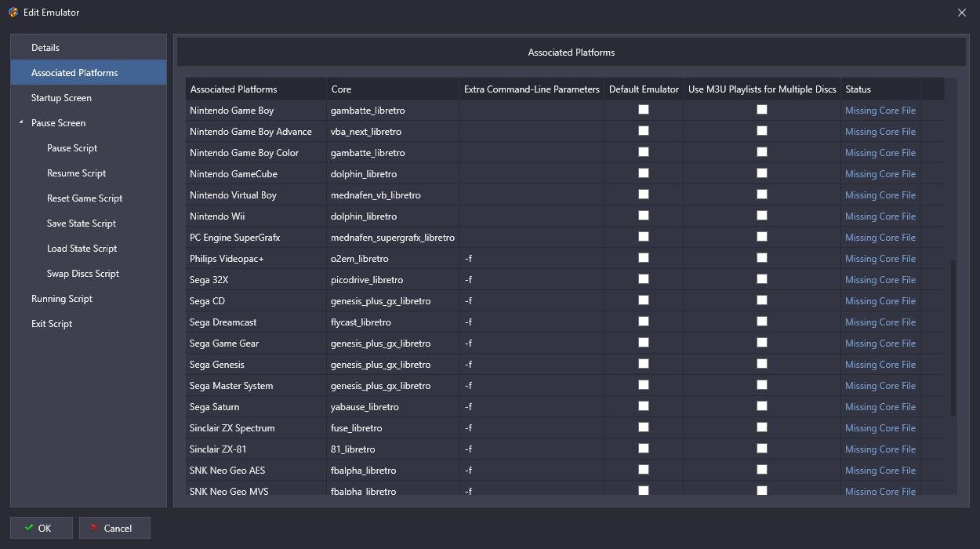Select the Nintendo Game Boy Color platform cell
This screenshot has height=549, width=980.
(256, 153)
